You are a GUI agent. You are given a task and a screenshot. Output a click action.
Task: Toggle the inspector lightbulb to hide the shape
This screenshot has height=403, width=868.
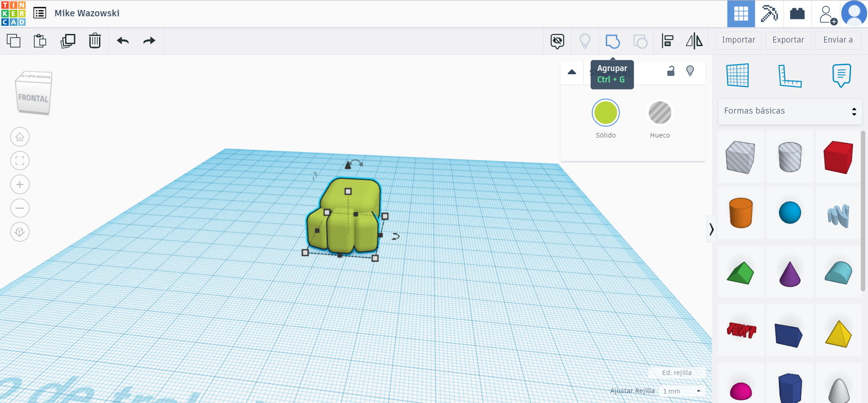[x=690, y=71]
